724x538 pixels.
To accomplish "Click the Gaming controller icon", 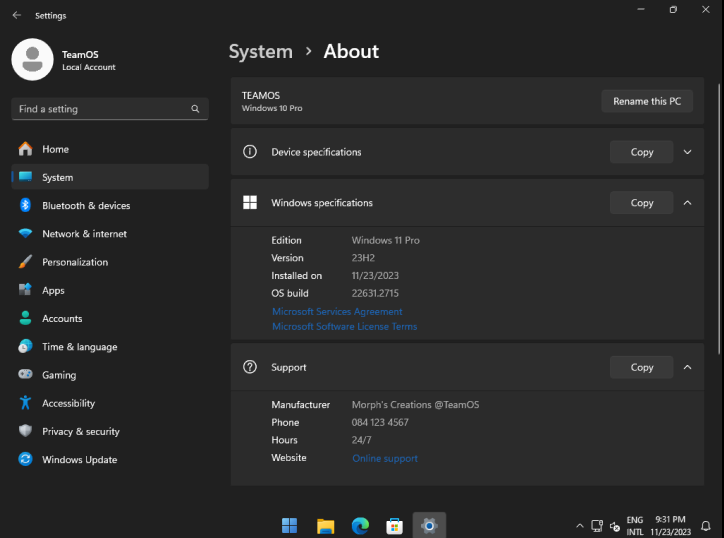I will 25,374.
